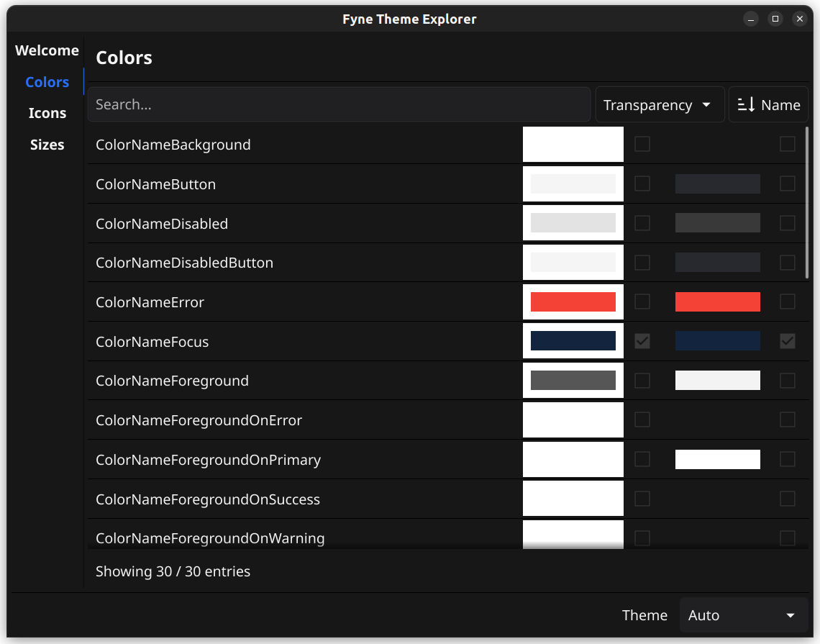Click the light ColorNameDisabled gray swatch
Image resolution: width=820 pixels, height=644 pixels.
point(573,223)
